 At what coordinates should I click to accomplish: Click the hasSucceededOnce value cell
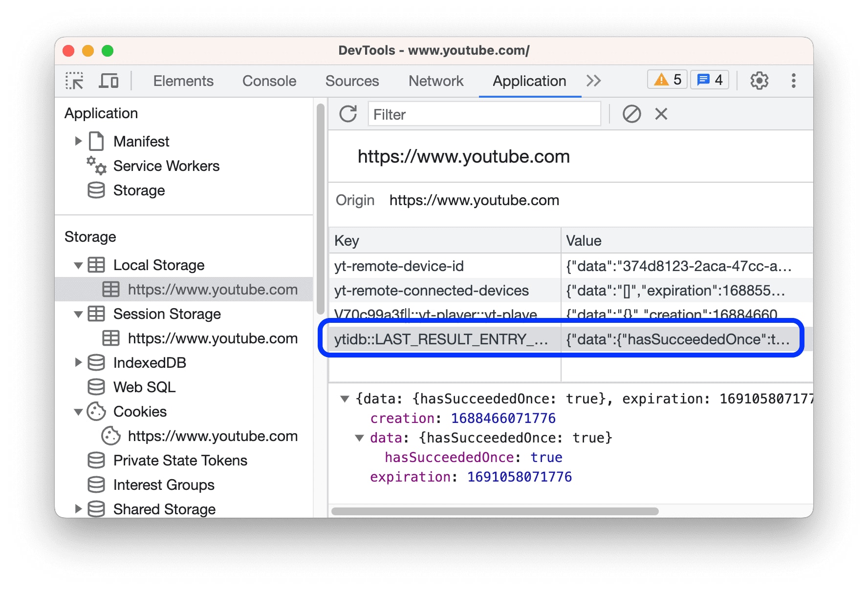pos(687,339)
